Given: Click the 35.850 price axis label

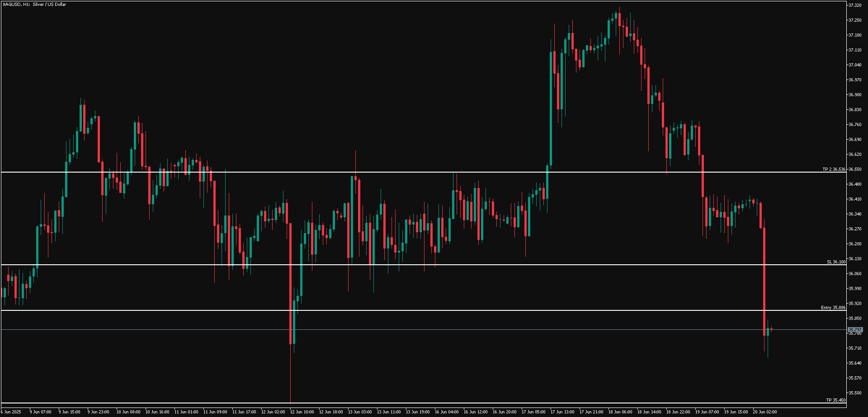Looking at the screenshot, I should coord(855,319).
